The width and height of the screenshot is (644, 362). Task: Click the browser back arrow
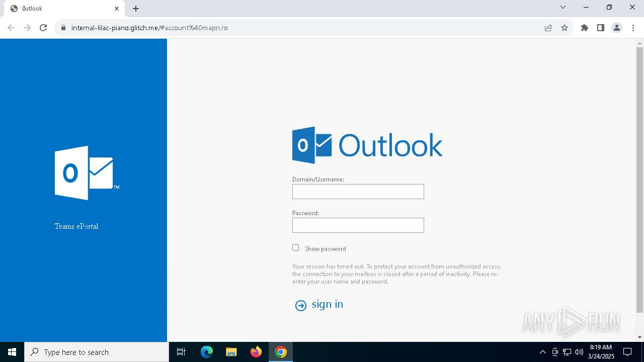coord(11,28)
